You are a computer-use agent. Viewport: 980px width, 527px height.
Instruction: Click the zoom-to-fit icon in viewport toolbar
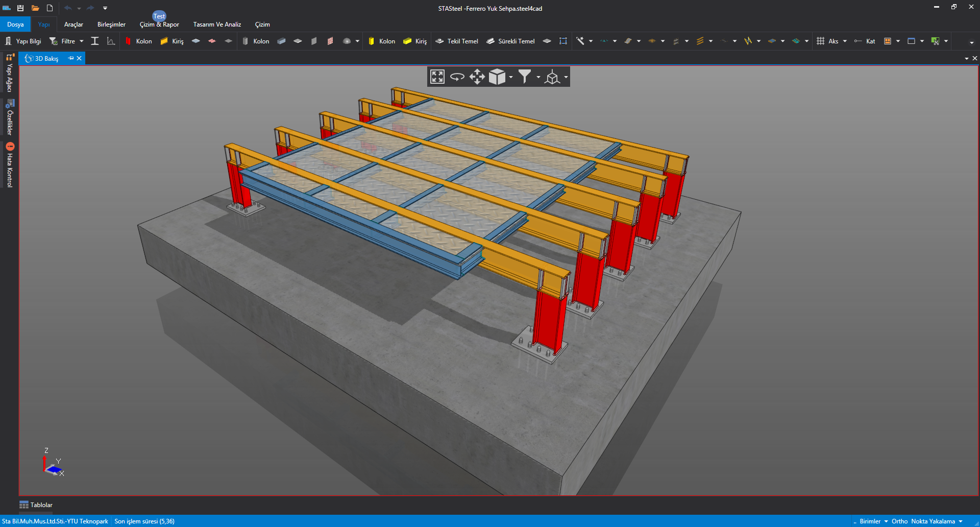click(x=437, y=77)
